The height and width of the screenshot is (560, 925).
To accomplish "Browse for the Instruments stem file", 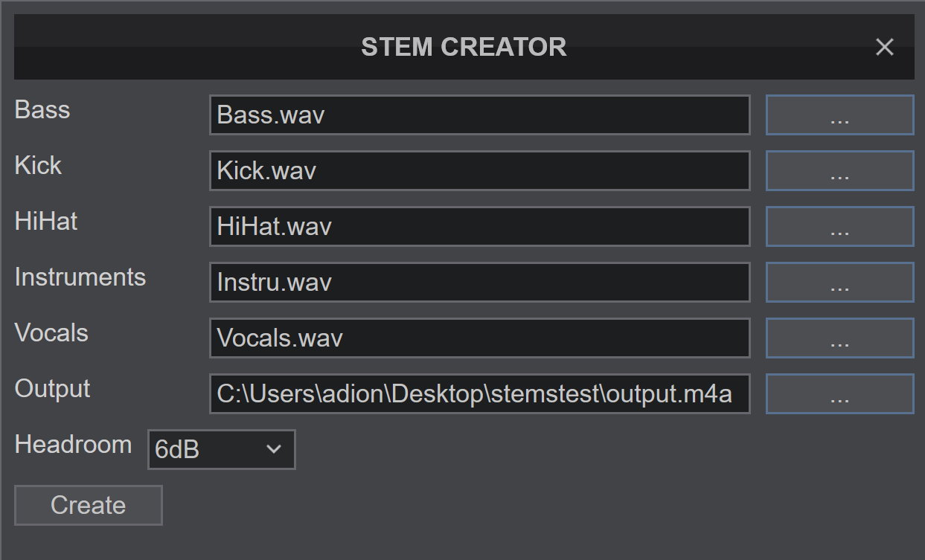I will pyautogui.click(x=839, y=283).
